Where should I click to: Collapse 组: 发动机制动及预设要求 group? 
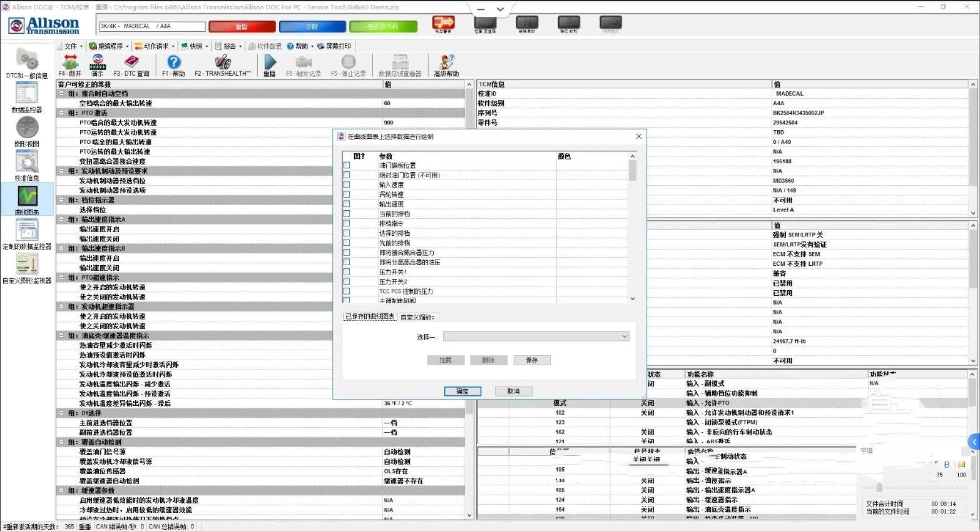pos(61,171)
